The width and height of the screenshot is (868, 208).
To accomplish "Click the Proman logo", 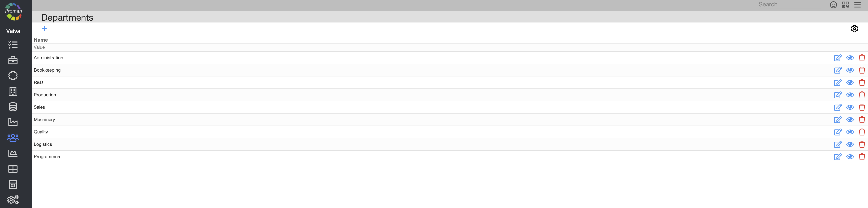I will 14,11.
